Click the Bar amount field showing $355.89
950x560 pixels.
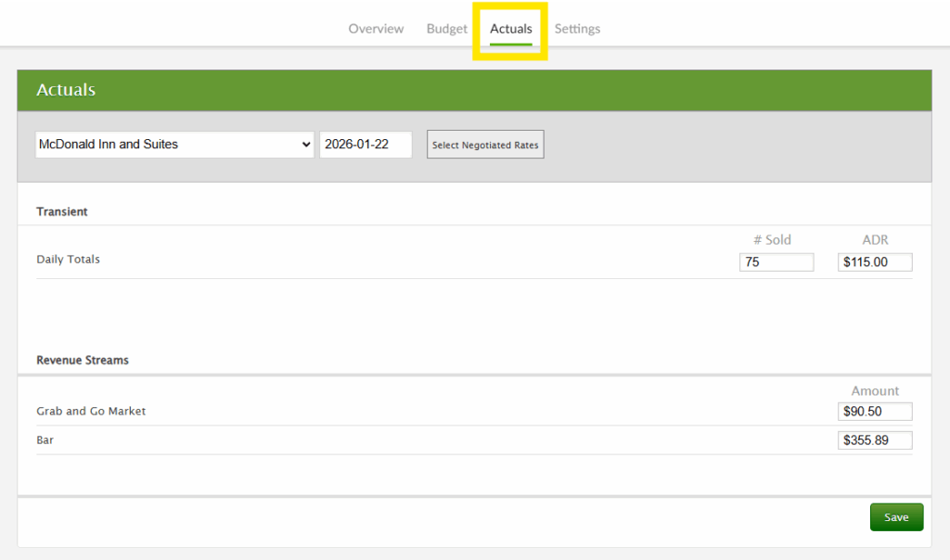click(874, 440)
